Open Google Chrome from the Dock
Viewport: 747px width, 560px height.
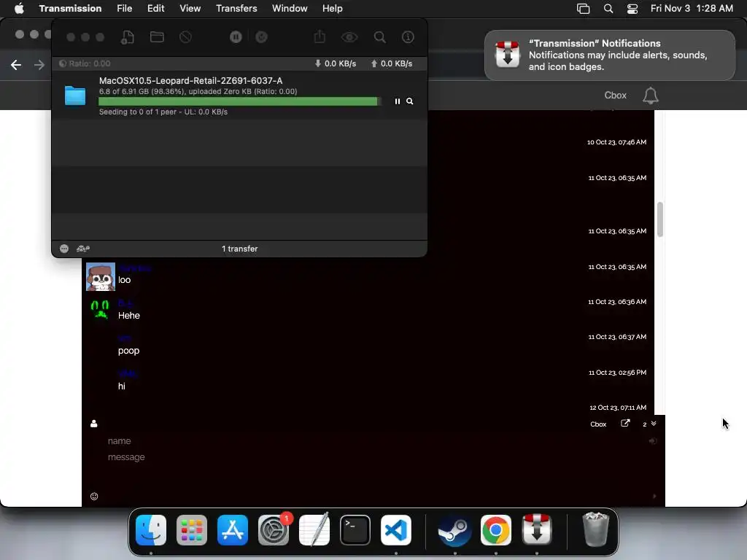496,530
